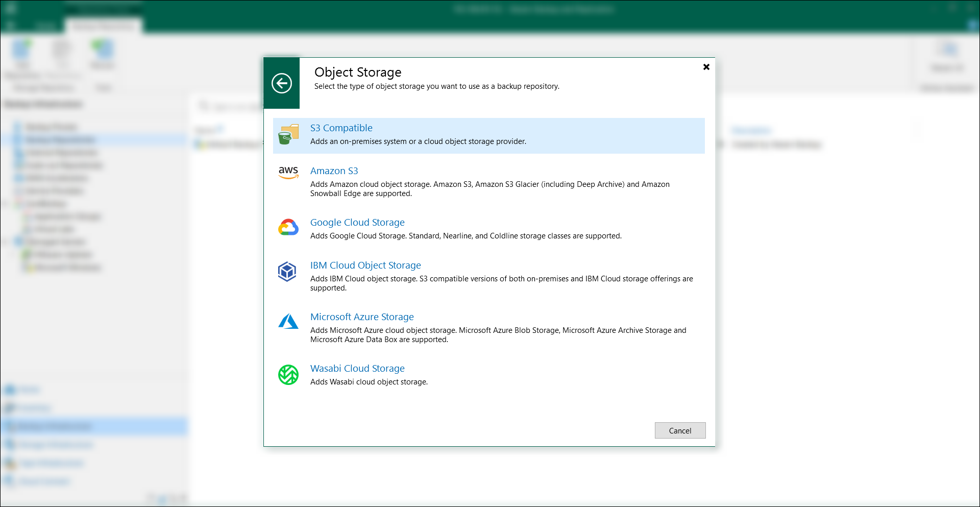Screen dimensions: 980x507
Task: Click the AWS logo icon
Action: 288,173
